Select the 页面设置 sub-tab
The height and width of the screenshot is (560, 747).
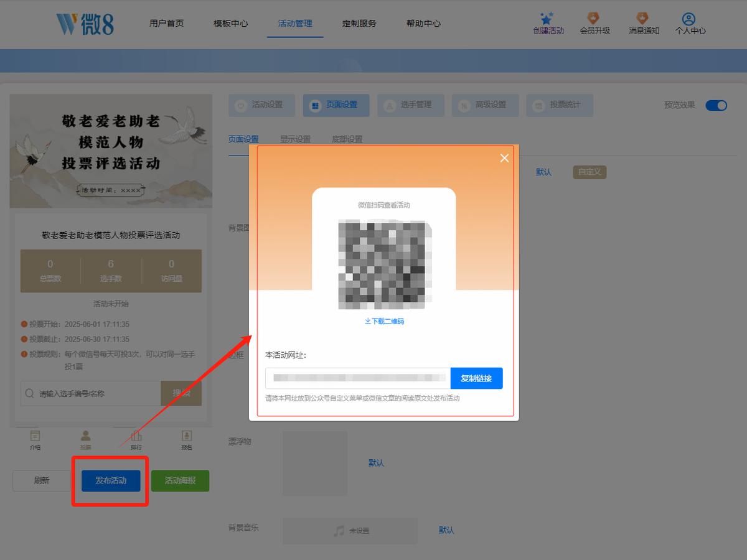pyautogui.click(x=243, y=139)
